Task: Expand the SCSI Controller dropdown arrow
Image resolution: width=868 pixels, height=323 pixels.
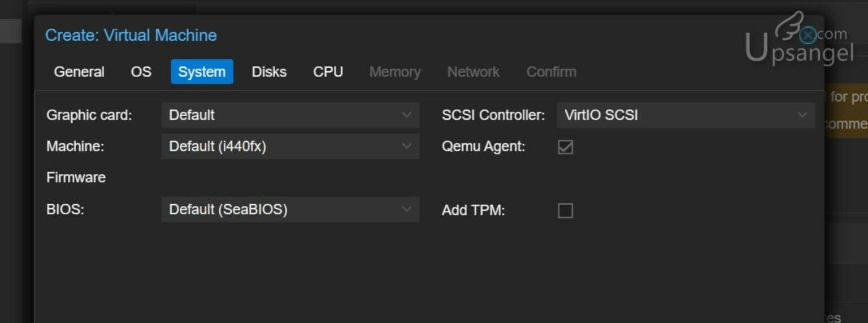Action: (x=802, y=115)
